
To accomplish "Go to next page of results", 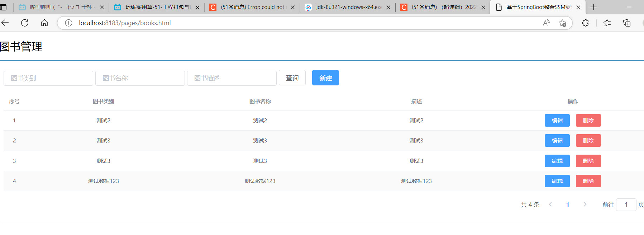I will point(585,205).
